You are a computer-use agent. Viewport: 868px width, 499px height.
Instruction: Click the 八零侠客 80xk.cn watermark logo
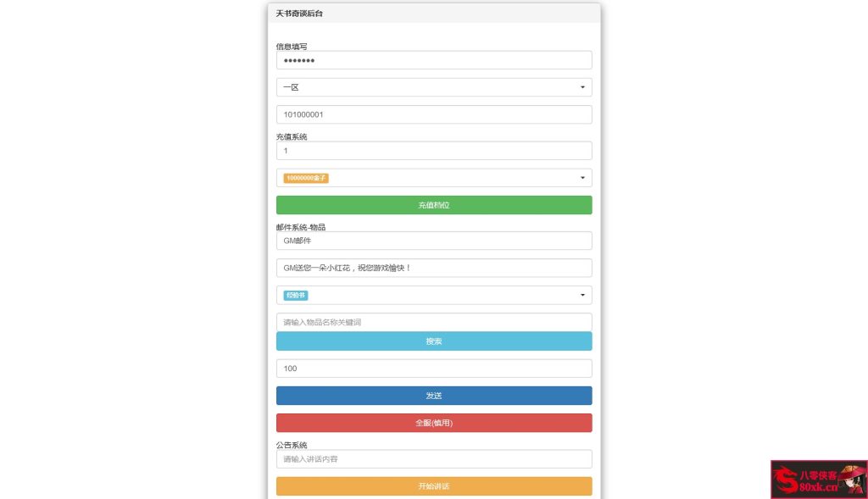point(816,480)
